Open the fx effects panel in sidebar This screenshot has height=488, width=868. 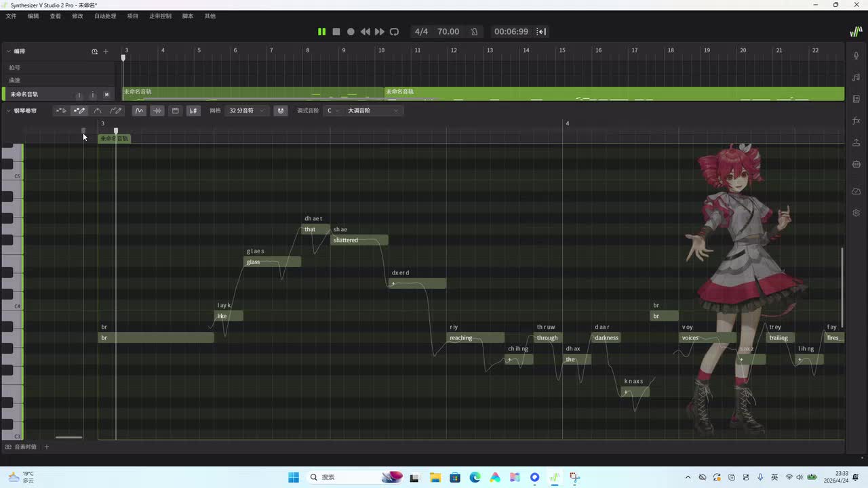pyautogui.click(x=856, y=121)
